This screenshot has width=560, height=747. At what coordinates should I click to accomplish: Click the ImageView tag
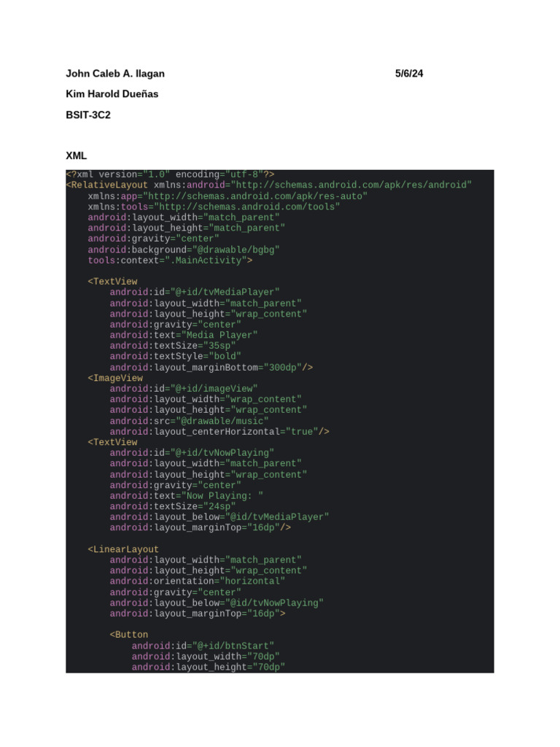[x=115, y=379]
